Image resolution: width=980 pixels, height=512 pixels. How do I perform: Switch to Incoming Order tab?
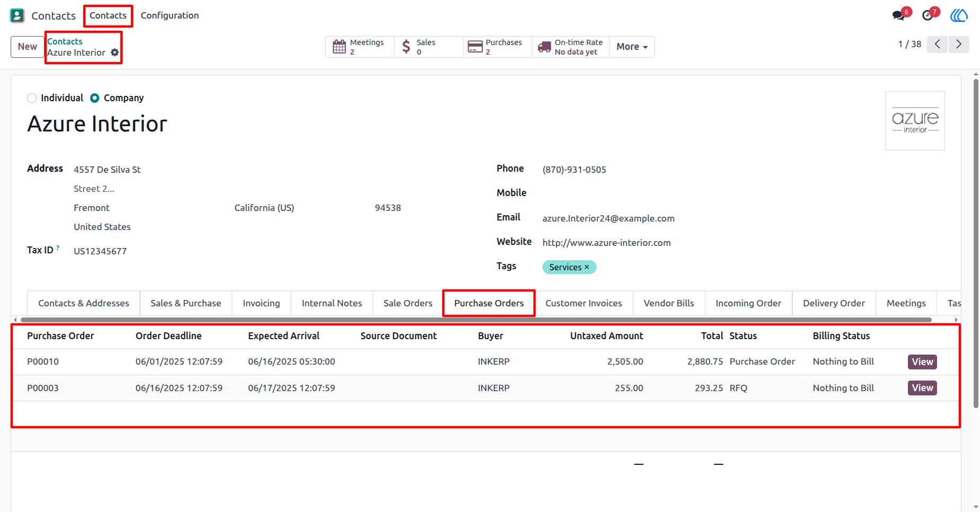point(748,303)
